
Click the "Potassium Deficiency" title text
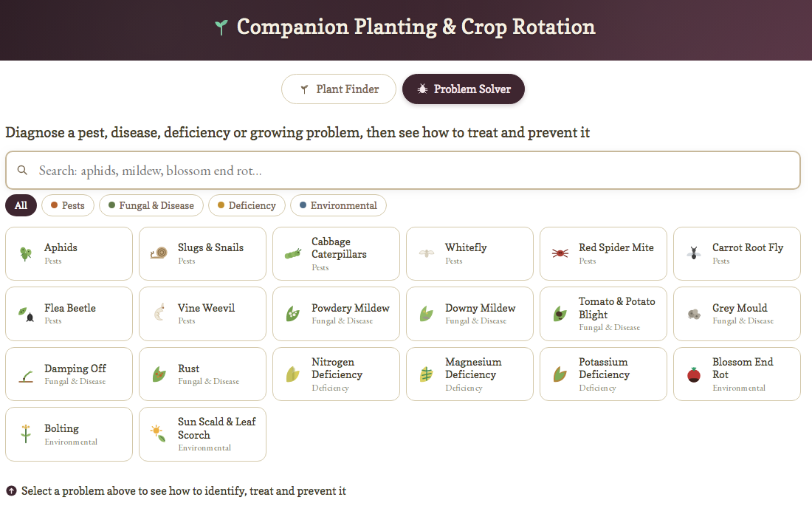pyautogui.click(x=605, y=368)
